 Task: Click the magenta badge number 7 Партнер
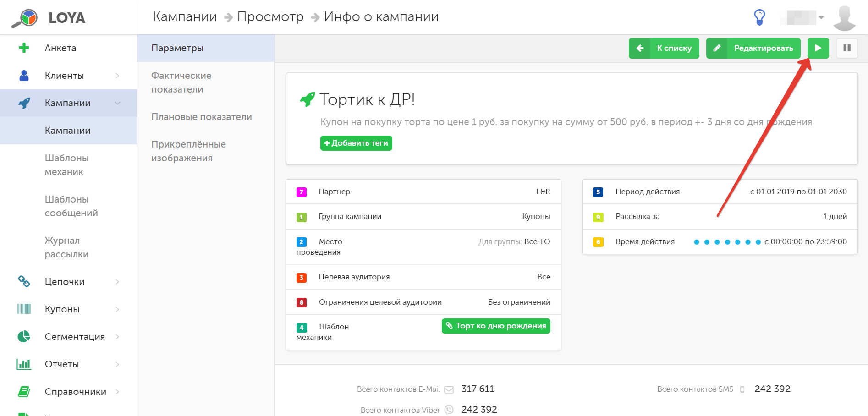302,192
